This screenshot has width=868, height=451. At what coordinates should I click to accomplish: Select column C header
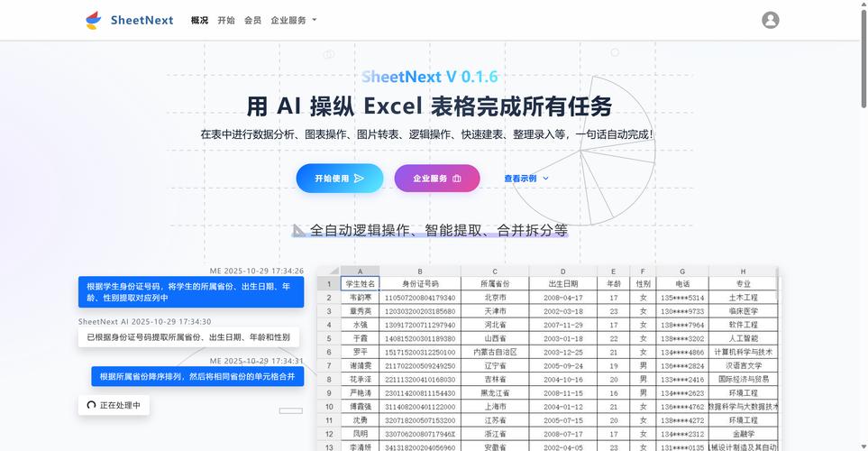click(x=495, y=271)
